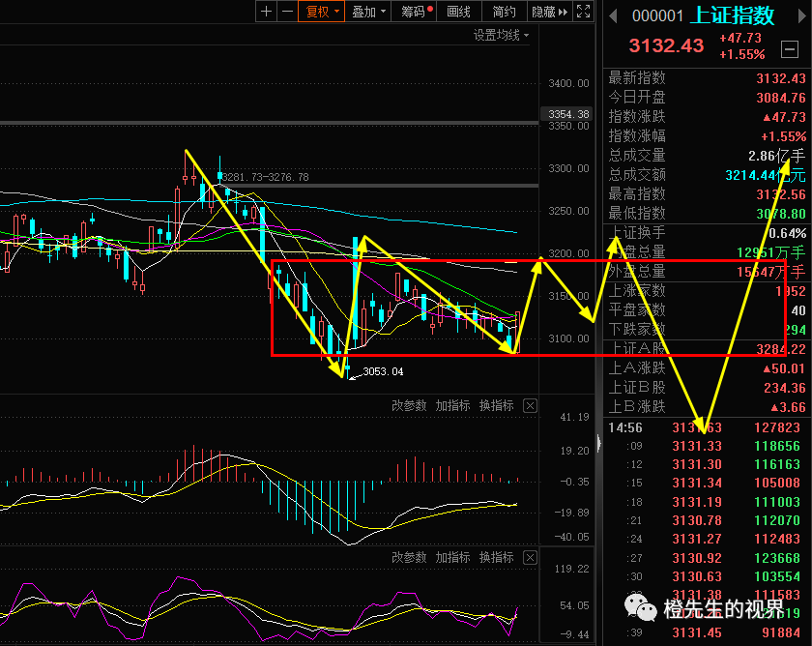Open the 复权 dropdown

[322, 12]
